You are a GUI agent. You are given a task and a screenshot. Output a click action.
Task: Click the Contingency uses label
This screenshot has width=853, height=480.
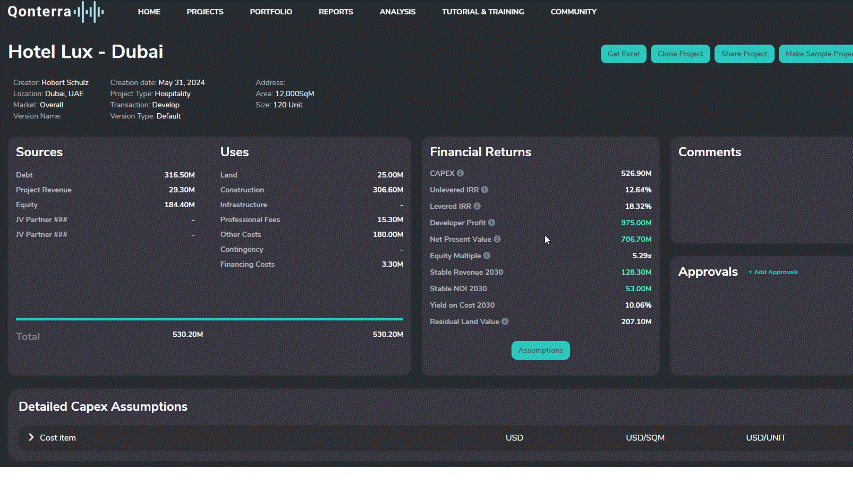coord(242,249)
